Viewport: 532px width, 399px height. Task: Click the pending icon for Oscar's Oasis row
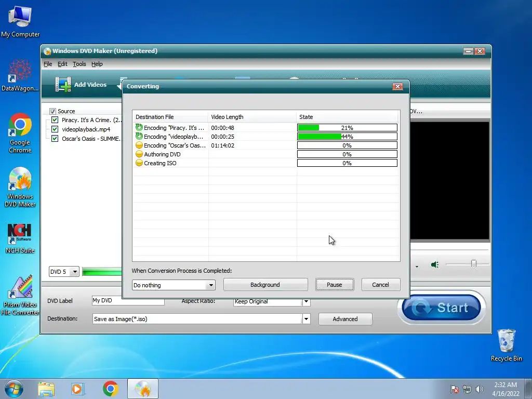pyautogui.click(x=139, y=145)
